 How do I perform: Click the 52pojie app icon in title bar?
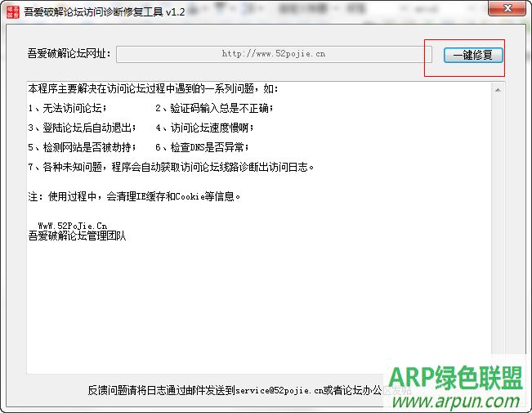[13, 11]
